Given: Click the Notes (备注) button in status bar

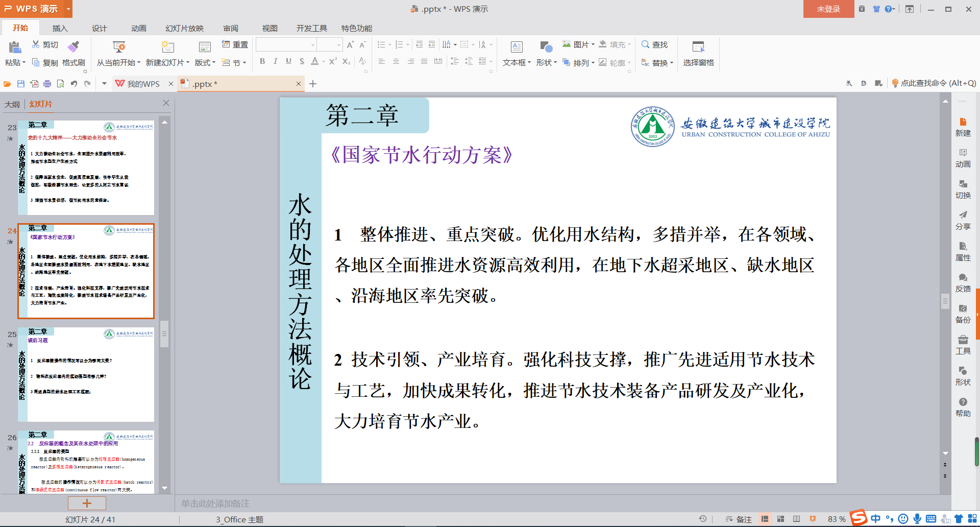Looking at the screenshot, I should [x=739, y=519].
